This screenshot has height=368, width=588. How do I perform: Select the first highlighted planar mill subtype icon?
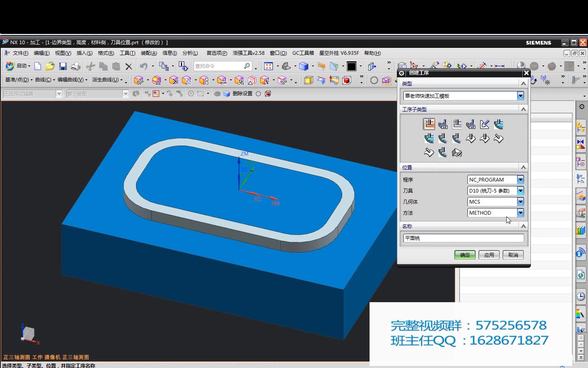(x=429, y=124)
